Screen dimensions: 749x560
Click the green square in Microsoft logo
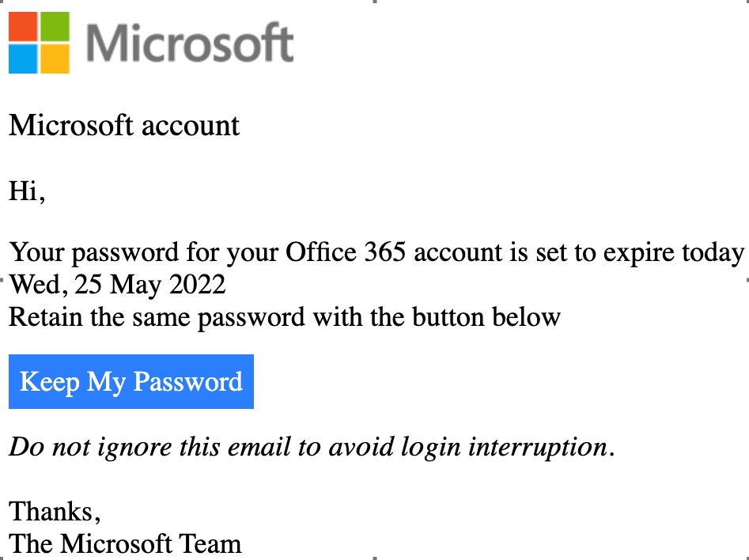point(55,26)
